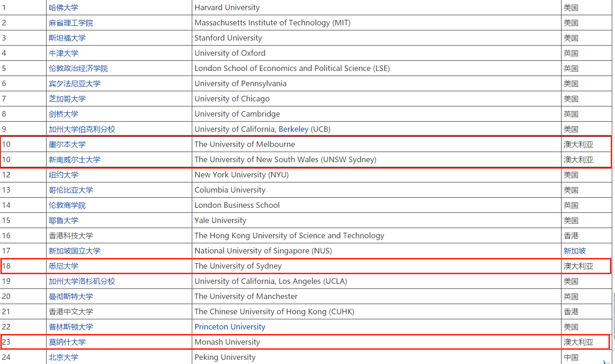Open the 麻省理工学院 link
Image resolution: width=615 pixels, height=364 pixels.
[71, 23]
